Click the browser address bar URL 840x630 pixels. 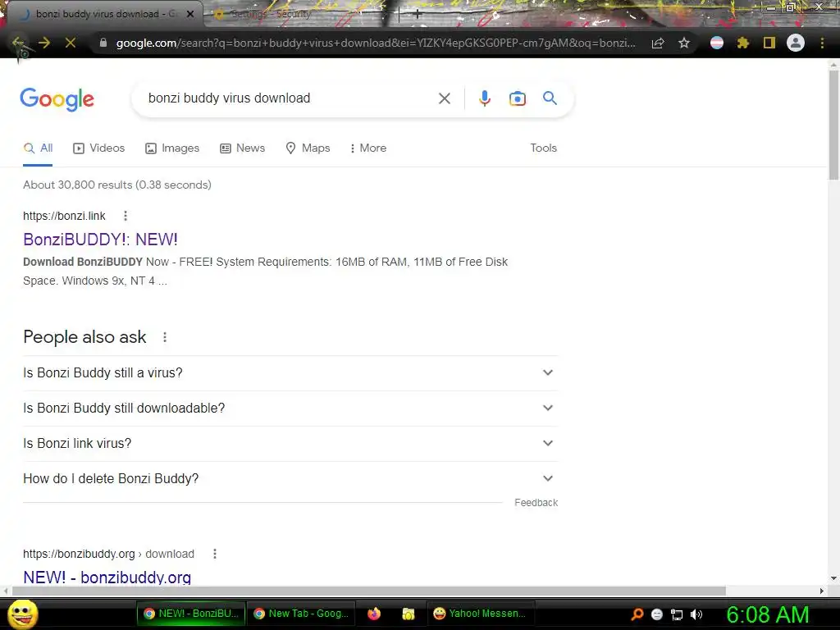click(x=376, y=43)
